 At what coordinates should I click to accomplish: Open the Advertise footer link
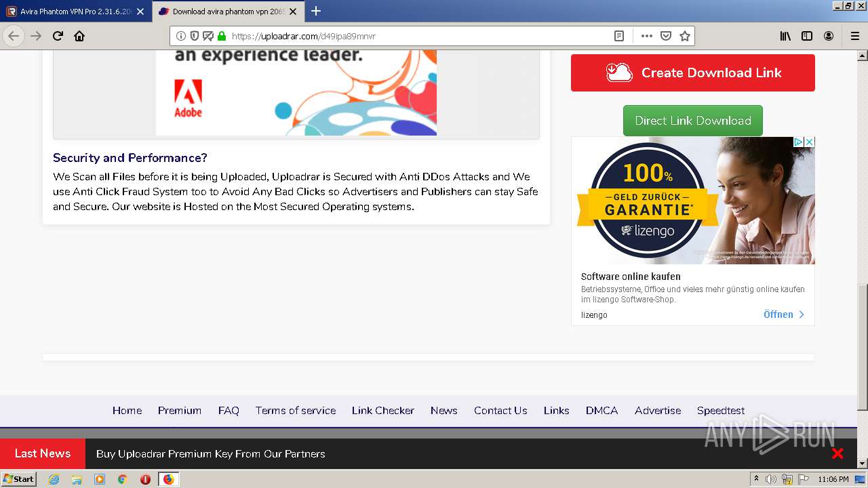[658, 411]
